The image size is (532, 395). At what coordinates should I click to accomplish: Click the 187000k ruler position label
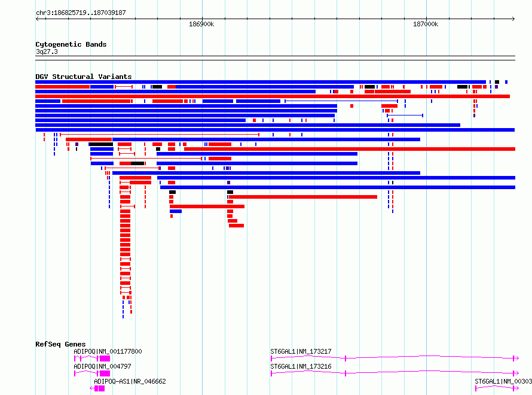coord(426,24)
